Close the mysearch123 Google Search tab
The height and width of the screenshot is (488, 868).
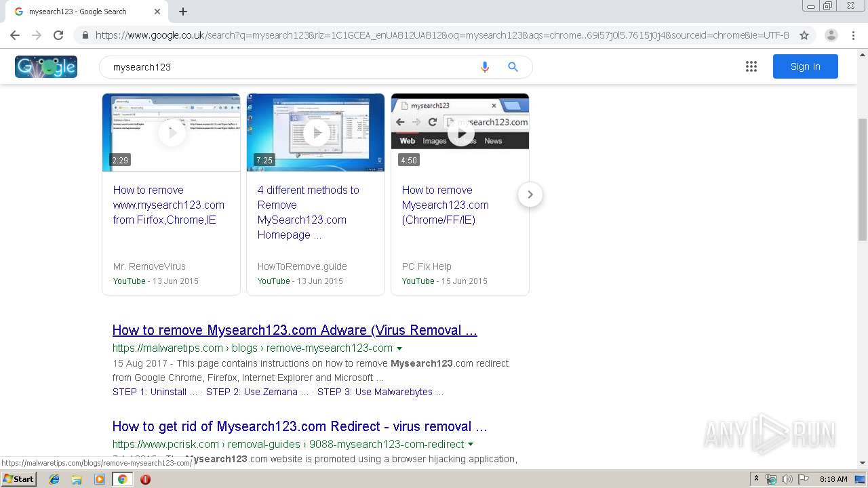157,12
